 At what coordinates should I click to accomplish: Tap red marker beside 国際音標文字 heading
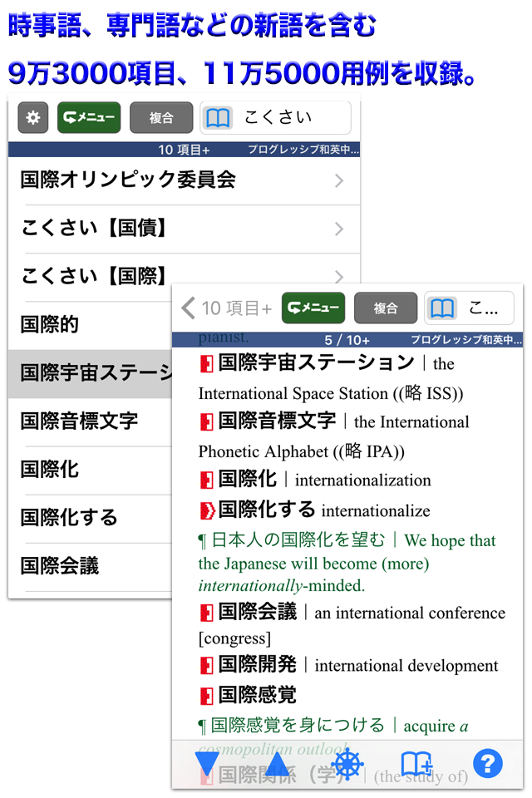point(206,422)
